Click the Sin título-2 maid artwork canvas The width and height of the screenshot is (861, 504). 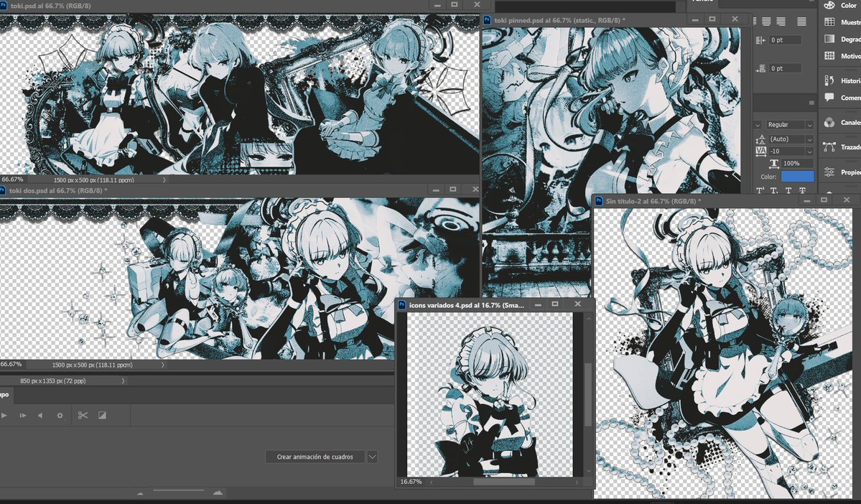click(725, 353)
